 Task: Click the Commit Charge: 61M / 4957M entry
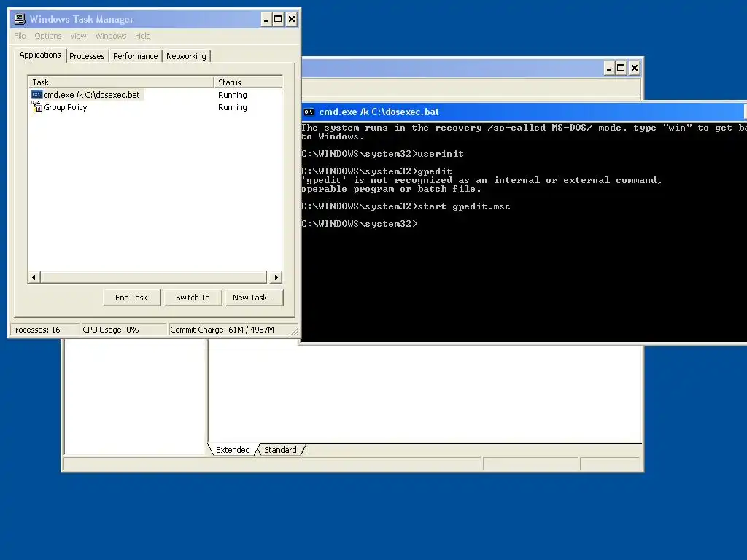(x=228, y=330)
